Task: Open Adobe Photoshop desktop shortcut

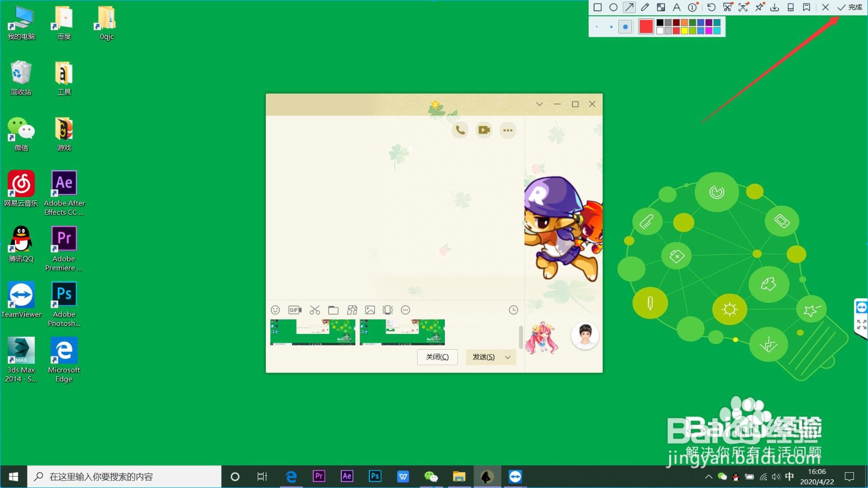Action: (64, 304)
